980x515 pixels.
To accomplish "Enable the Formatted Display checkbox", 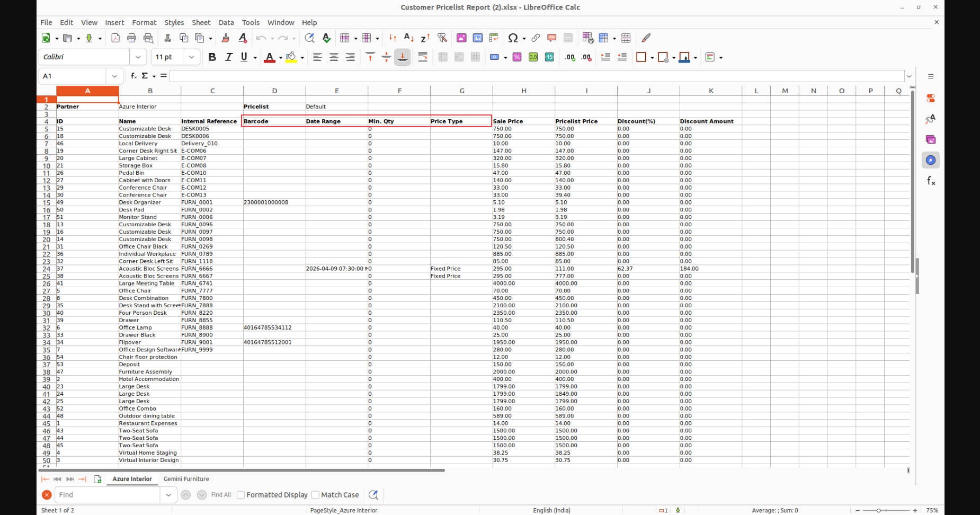I will click(241, 495).
